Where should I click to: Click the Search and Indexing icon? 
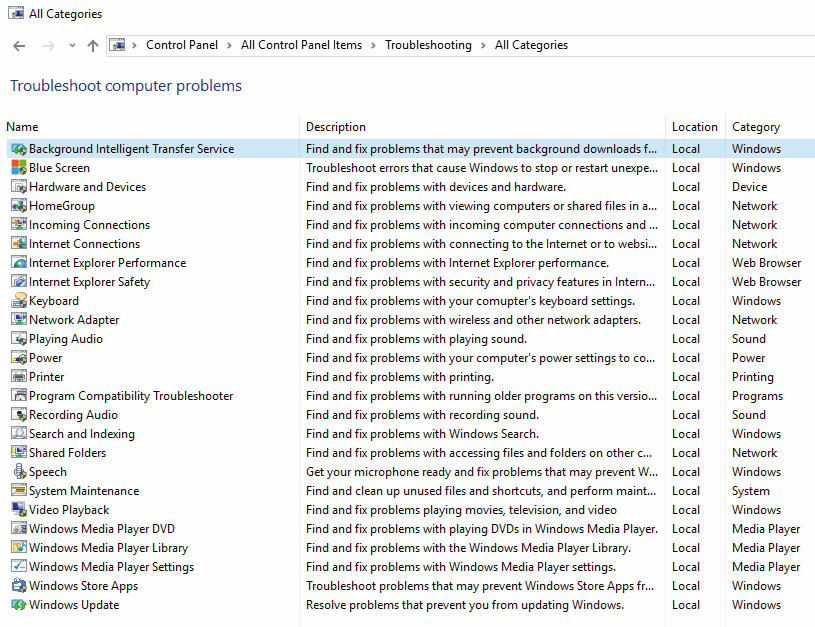pyautogui.click(x=19, y=434)
